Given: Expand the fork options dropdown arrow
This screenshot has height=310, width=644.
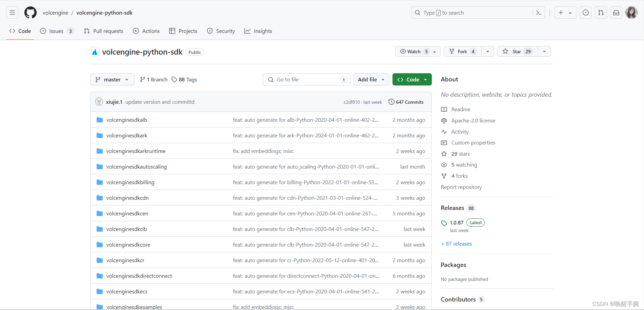Looking at the screenshot, I should pos(488,52).
